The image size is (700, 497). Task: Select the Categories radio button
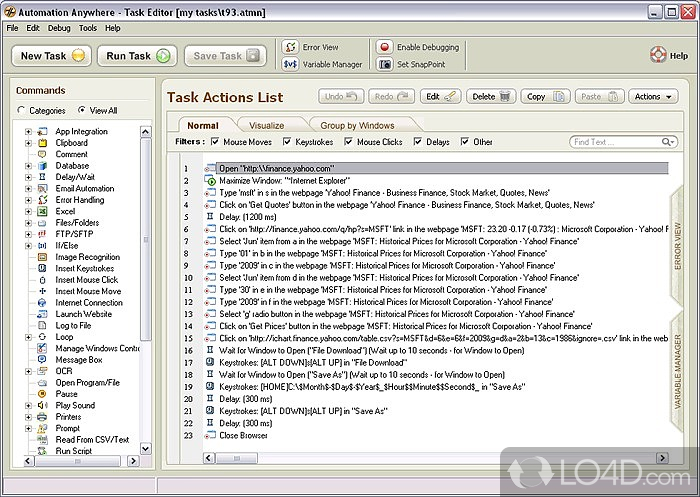[21, 111]
